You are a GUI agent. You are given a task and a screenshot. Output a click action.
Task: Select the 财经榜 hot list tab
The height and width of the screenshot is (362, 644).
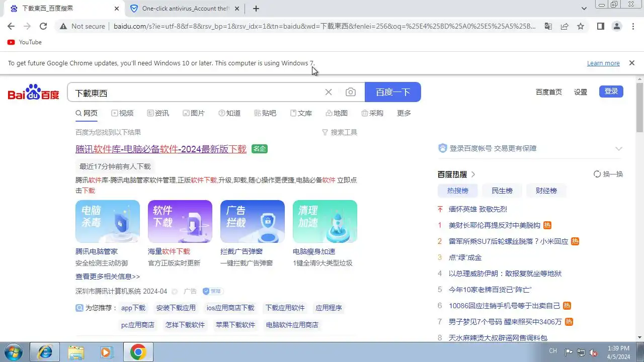[546, 191]
